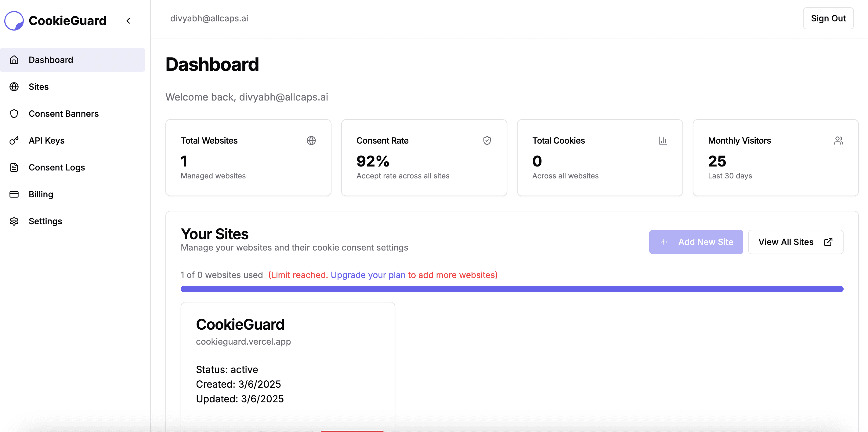Click the bar chart icon in Total Cookies card
This screenshot has width=868, height=432.
[x=663, y=141]
